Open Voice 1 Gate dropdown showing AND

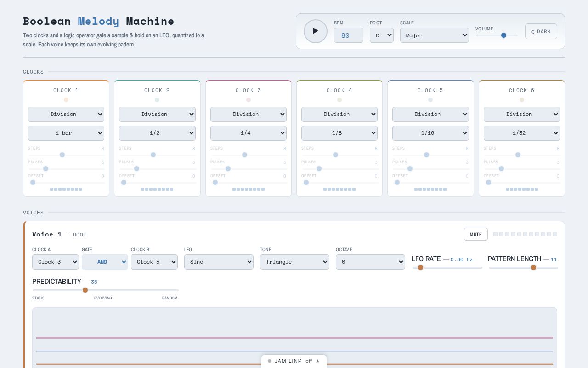[105, 262]
